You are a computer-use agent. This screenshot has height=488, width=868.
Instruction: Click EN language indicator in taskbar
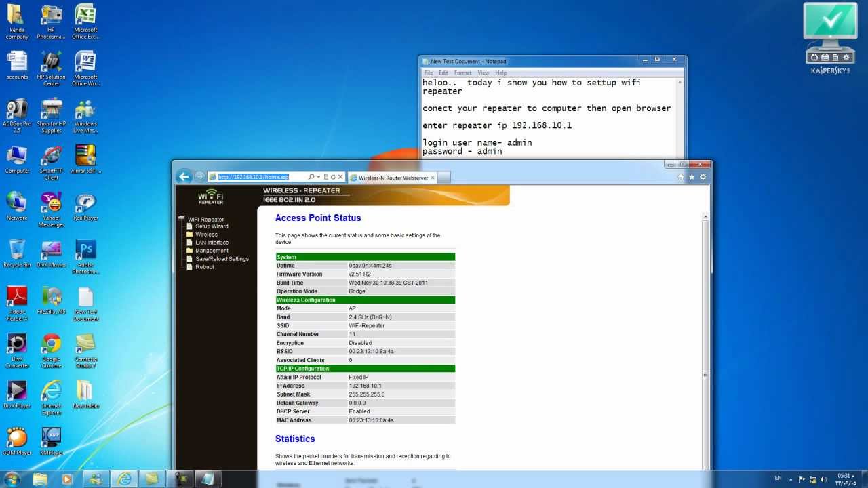[x=778, y=479]
